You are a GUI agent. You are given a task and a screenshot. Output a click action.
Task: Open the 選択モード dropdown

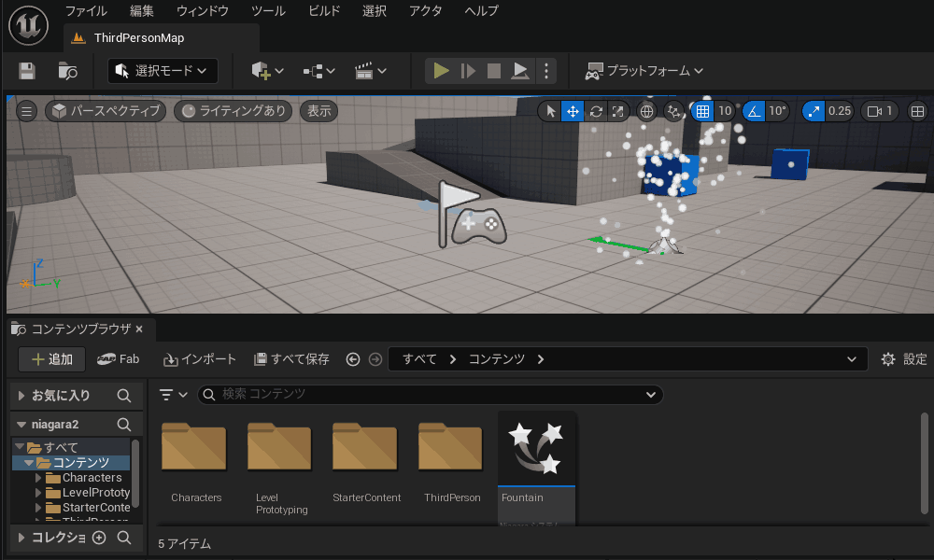pos(163,71)
